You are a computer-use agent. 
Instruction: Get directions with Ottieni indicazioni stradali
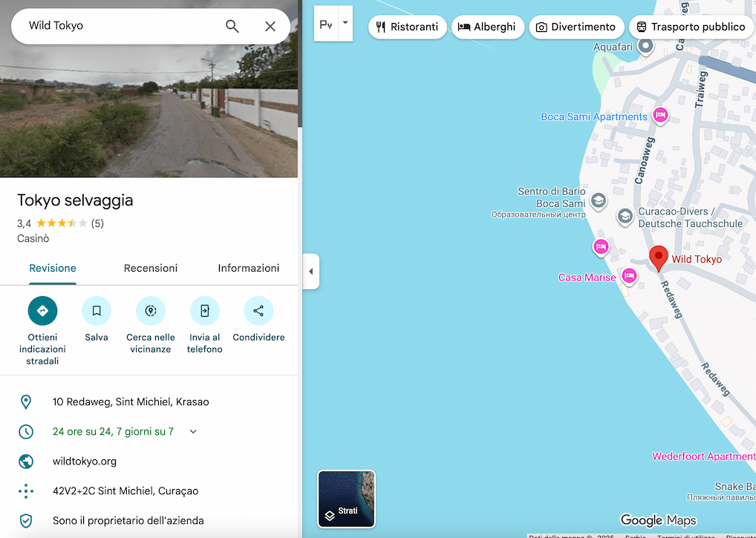(x=42, y=311)
